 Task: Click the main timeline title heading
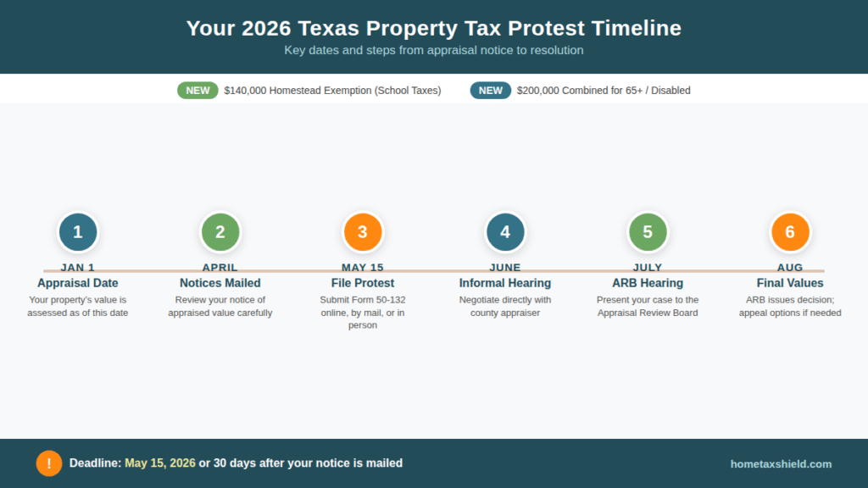(434, 28)
